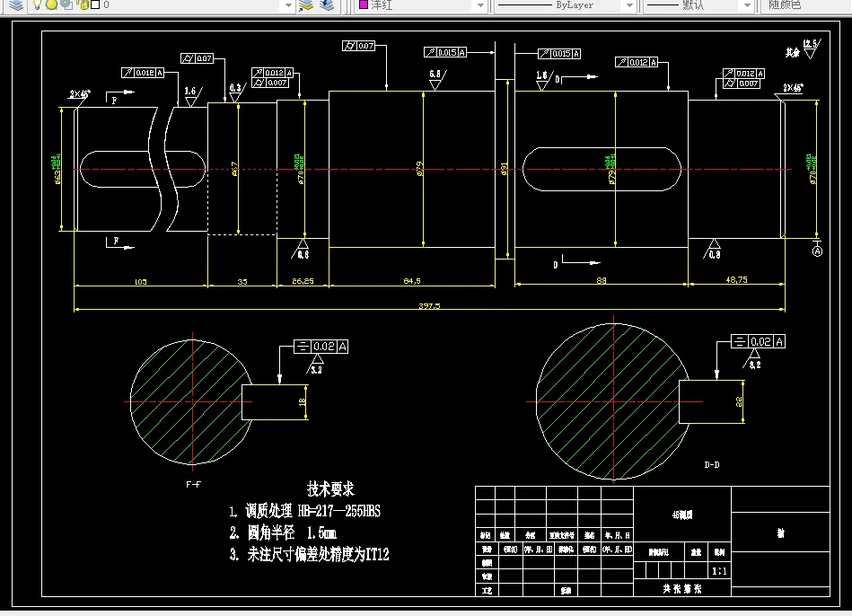Viewport: 852px width, 616px height.
Task: Select the 0.01 A runout tolerance frame, leftmost
Action: (x=143, y=73)
